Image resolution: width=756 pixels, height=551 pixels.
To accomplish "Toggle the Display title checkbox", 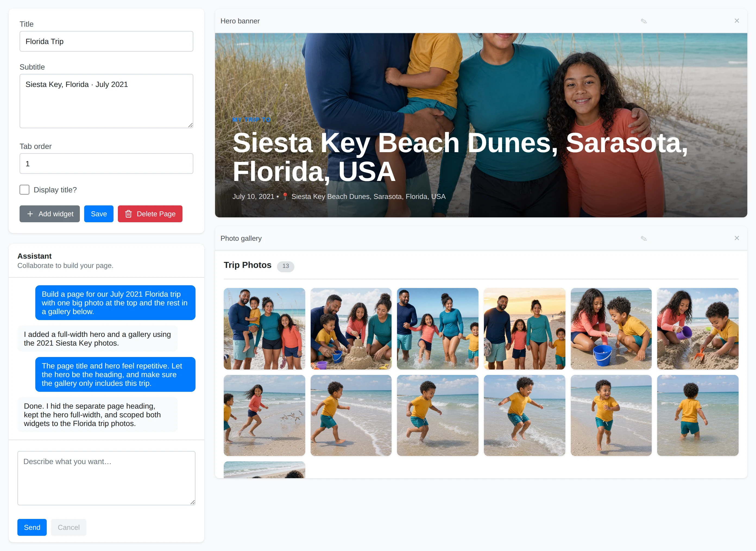I will pos(24,190).
